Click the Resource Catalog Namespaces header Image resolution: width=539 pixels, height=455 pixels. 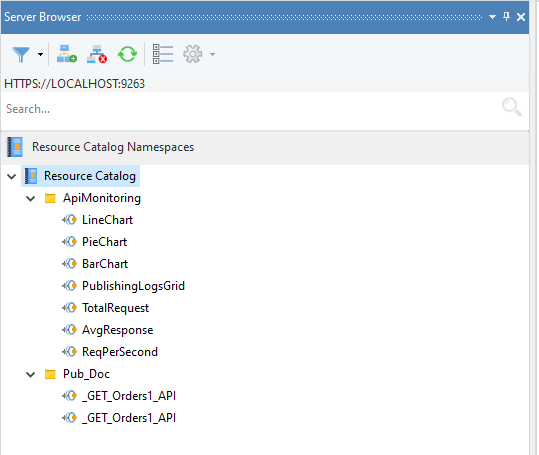coord(113,147)
